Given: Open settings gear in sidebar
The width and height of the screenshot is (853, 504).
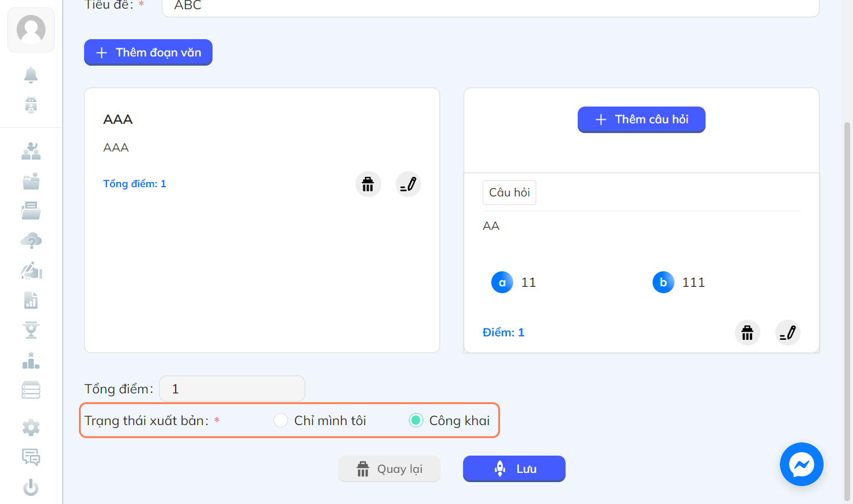Looking at the screenshot, I should pos(31,427).
